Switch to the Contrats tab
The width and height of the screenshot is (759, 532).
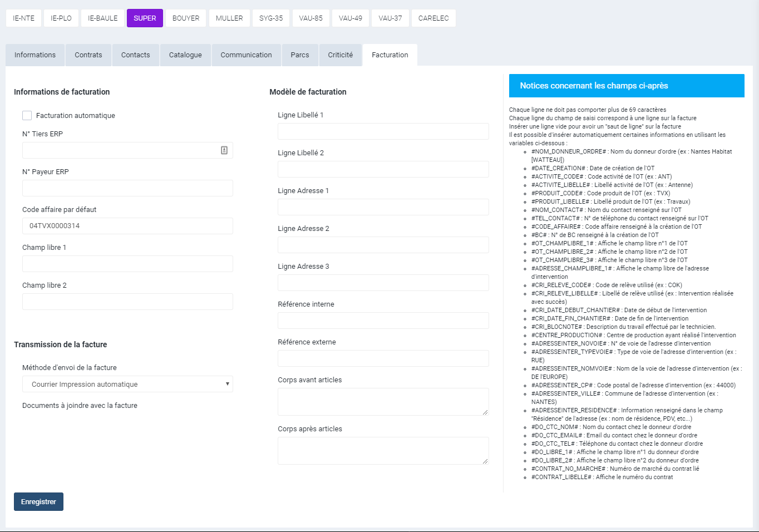[x=88, y=55]
